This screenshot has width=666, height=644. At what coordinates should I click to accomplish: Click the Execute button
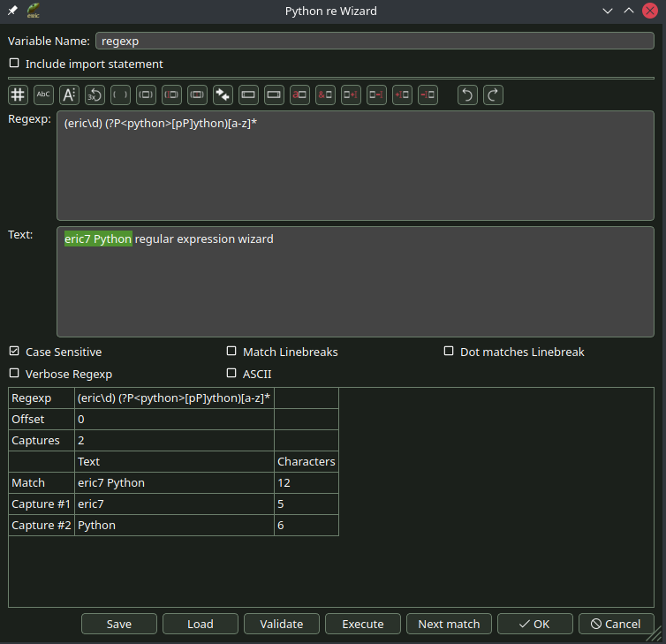point(362,624)
